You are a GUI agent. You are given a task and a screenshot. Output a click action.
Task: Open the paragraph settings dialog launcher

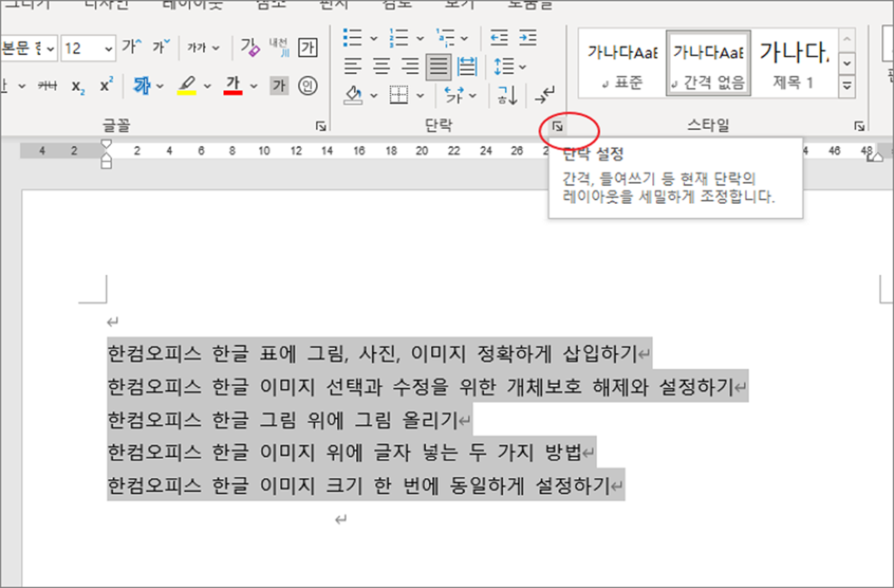[x=558, y=127]
